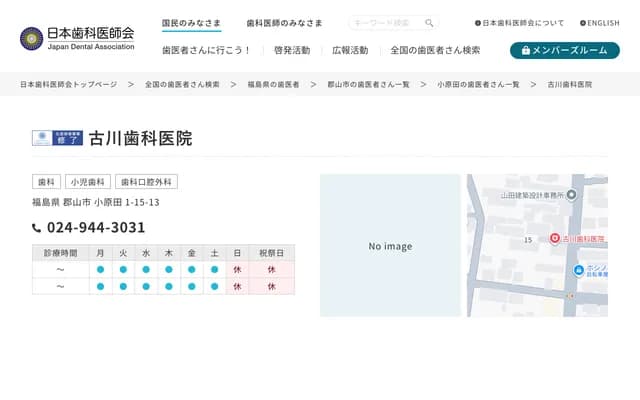Screen dimensions: 640x400
Task: Click the Japan Dental Association logo
Action: [x=77, y=38]
